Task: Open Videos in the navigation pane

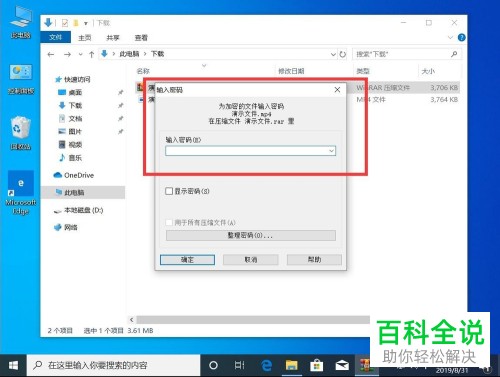Action: (70, 144)
